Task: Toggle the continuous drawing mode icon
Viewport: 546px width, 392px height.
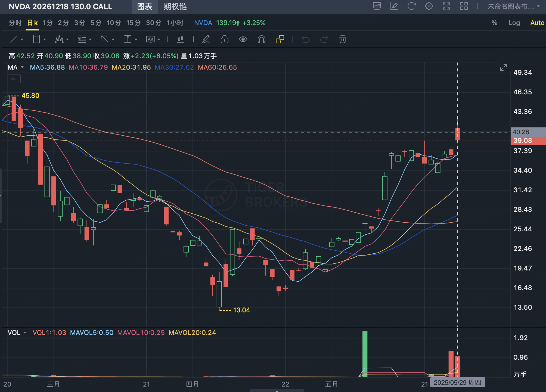Action: click(x=280, y=39)
